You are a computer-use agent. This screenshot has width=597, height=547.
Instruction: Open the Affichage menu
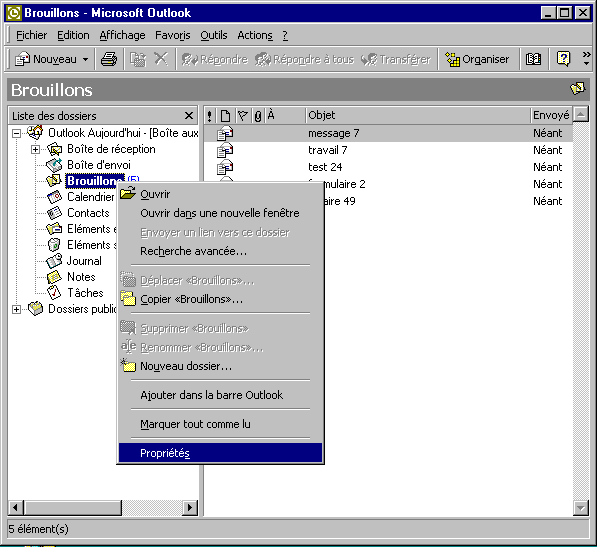click(x=122, y=35)
